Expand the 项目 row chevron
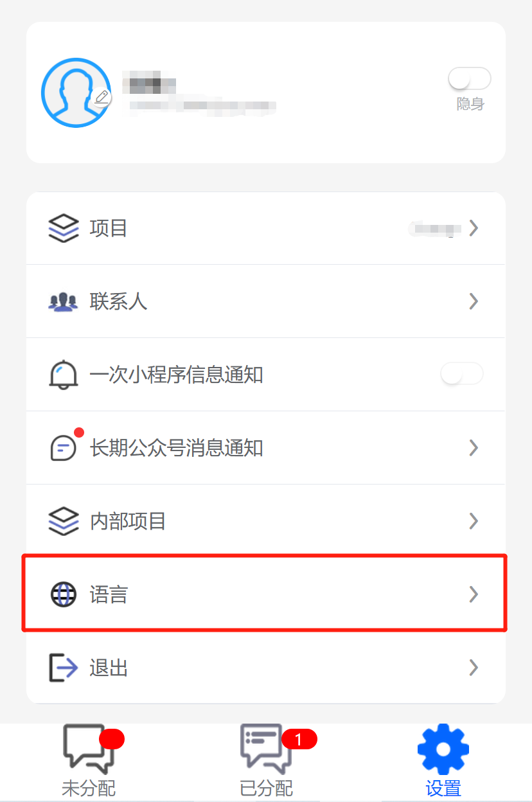Viewport: 532px width, 802px height. tap(474, 228)
